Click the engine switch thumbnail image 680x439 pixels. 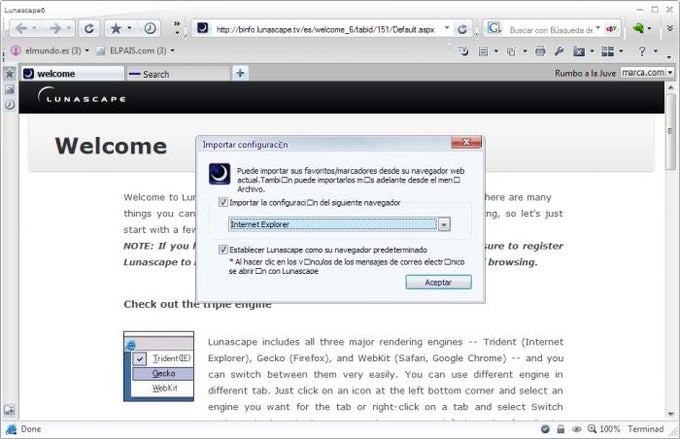(x=159, y=367)
